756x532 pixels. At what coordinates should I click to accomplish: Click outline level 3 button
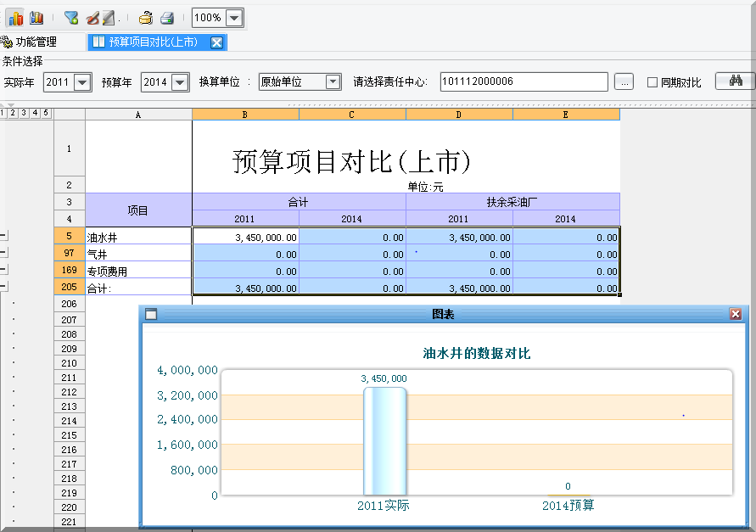point(24,113)
